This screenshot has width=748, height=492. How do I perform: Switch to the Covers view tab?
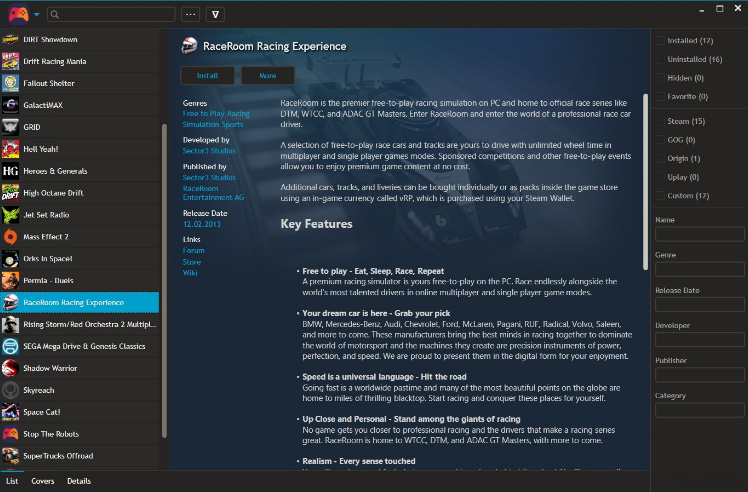[x=42, y=481]
